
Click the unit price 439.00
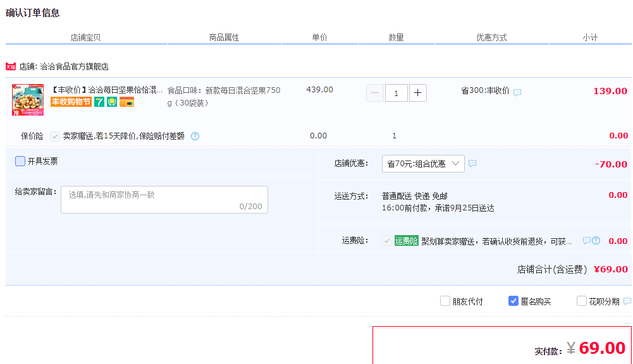320,90
